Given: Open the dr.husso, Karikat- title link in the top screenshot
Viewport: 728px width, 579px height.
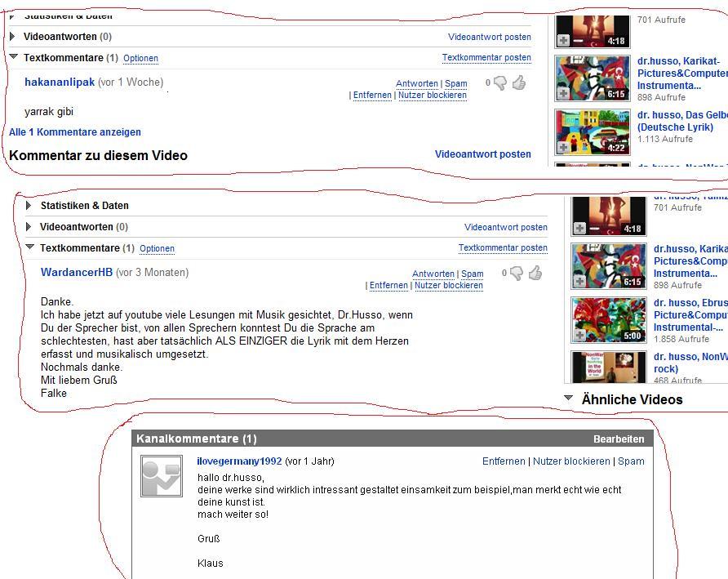Looking at the screenshot, I should [682, 73].
